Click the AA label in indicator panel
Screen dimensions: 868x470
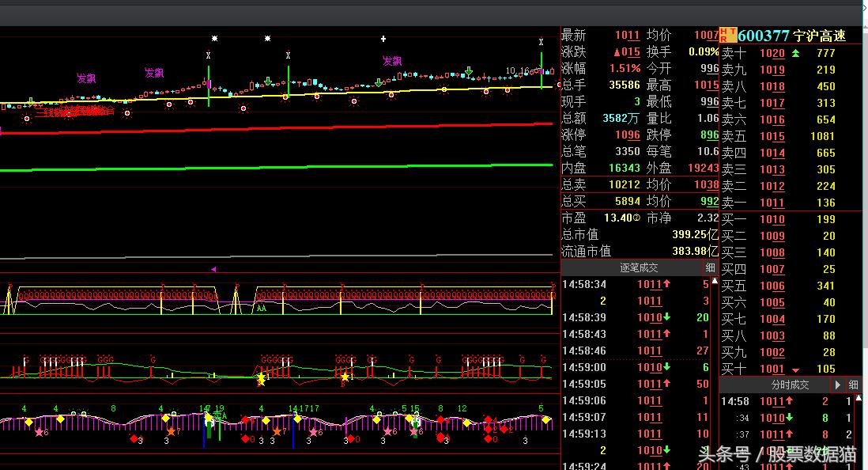[262, 308]
